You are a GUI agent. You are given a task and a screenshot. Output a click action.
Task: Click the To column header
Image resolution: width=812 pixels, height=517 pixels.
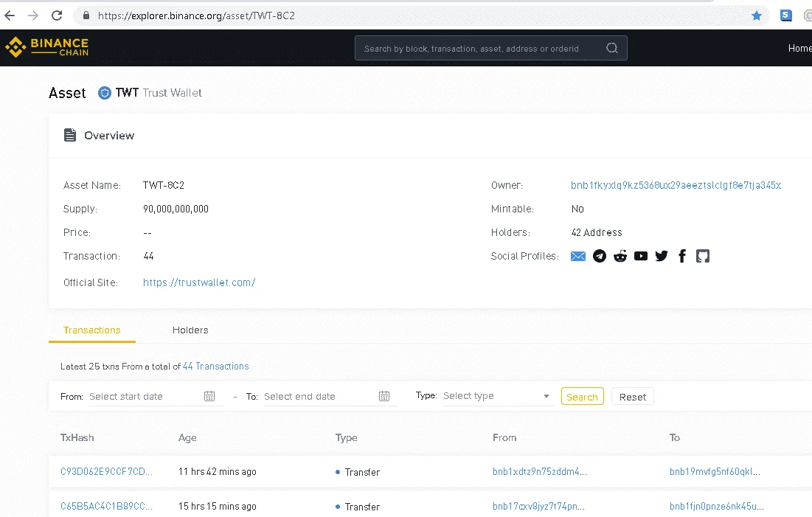[x=674, y=438]
